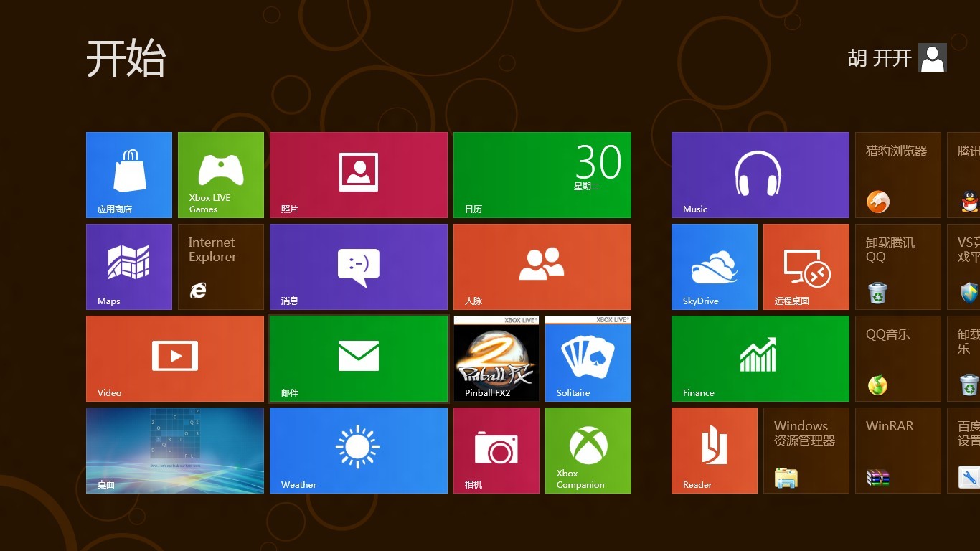Open Windows 资源管理器 tile
980x551 pixels.
pos(806,451)
